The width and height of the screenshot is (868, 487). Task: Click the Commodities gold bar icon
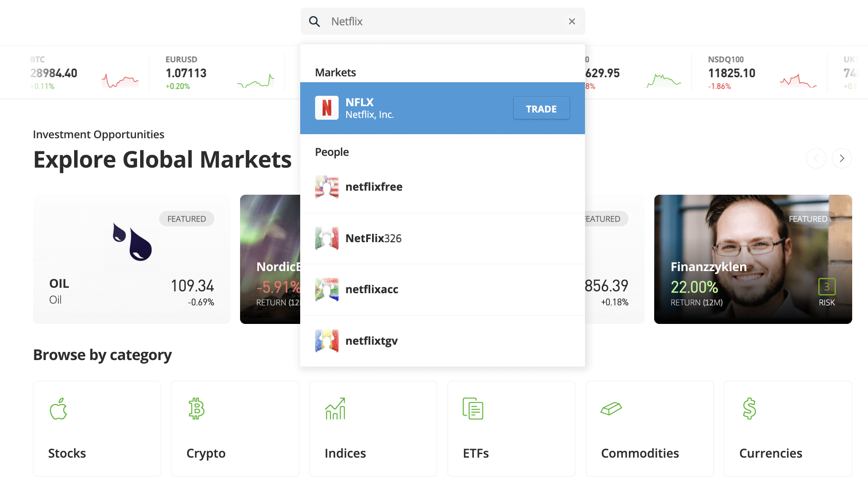tap(611, 409)
